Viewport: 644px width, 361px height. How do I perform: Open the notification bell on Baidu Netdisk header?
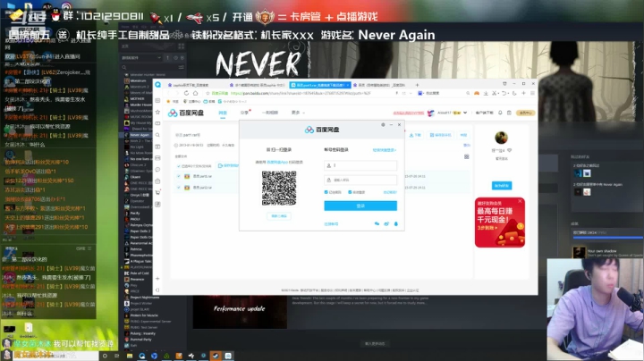pyautogui.click(x=500, y=113)
